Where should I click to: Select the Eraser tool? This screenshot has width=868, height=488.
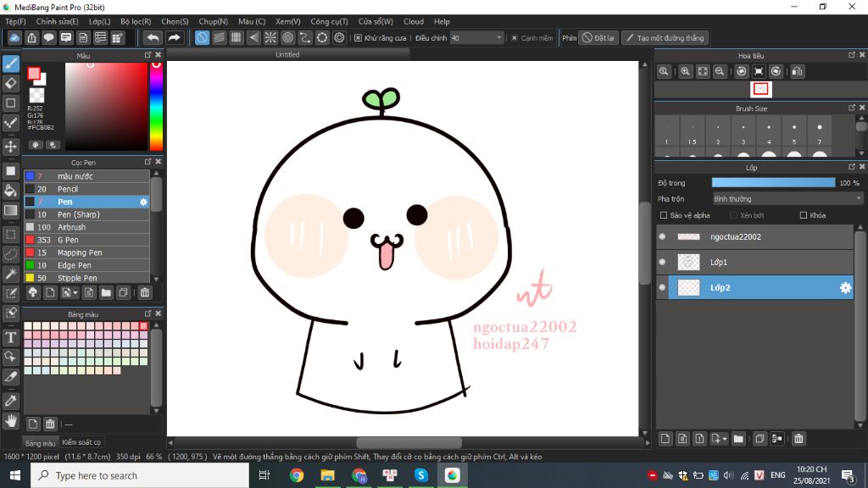[10, 84]
